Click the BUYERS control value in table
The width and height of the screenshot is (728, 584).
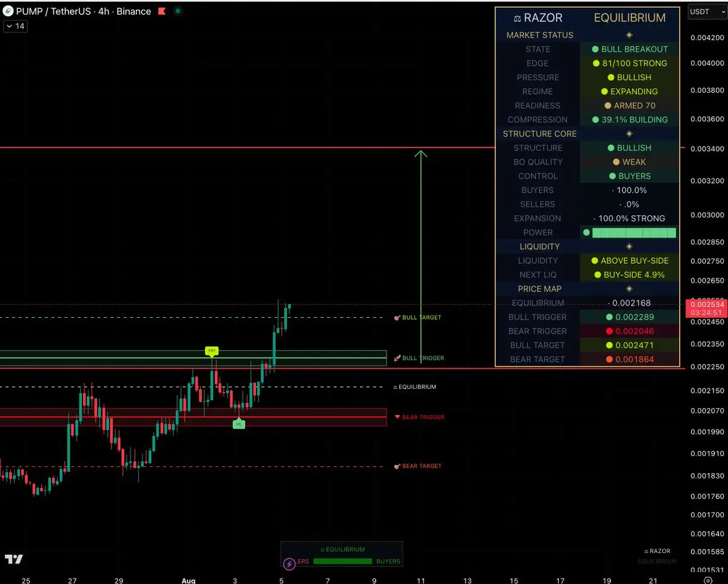click(630, 176)
